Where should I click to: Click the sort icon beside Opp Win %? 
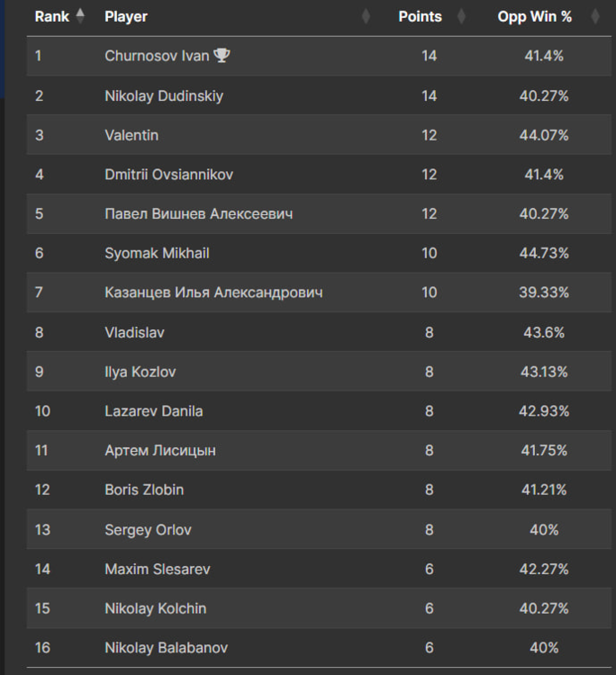point(594,16)
